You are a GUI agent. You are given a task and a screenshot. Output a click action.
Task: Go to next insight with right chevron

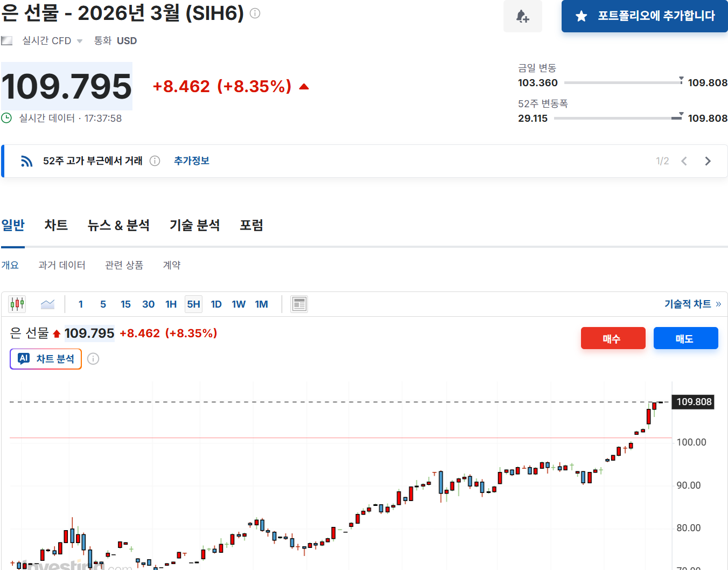click(x=708, y=161)
